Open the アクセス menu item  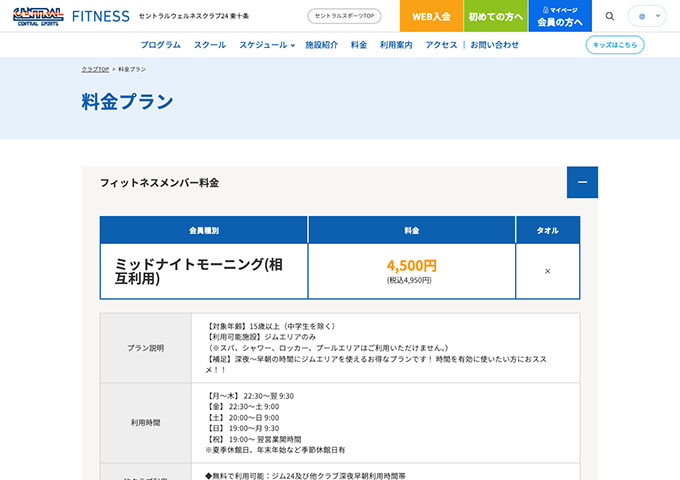click(441, 45)
